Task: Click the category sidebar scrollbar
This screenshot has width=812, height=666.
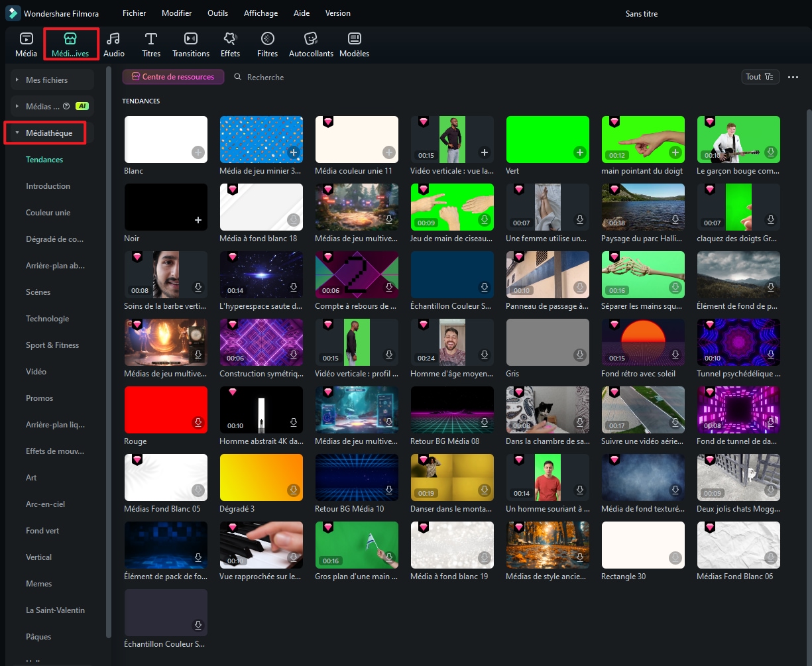Action: 109,351
